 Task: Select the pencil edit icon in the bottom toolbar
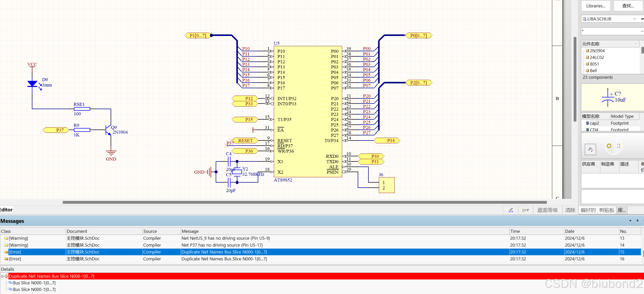(511, 210)
